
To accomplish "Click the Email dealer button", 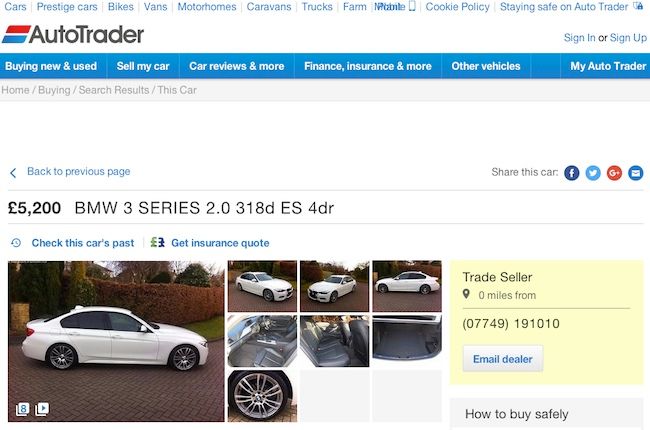I will tap(502, 359).
